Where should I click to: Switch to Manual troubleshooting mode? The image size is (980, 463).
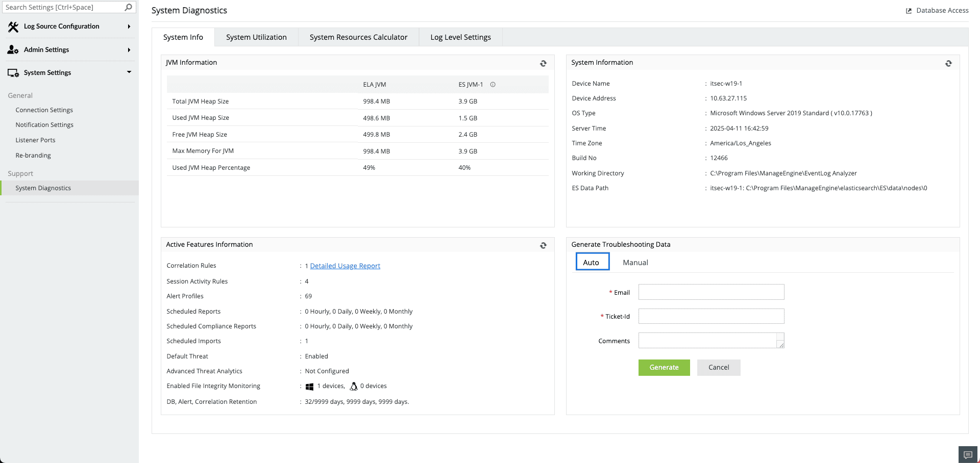click(x=635, y=262)
